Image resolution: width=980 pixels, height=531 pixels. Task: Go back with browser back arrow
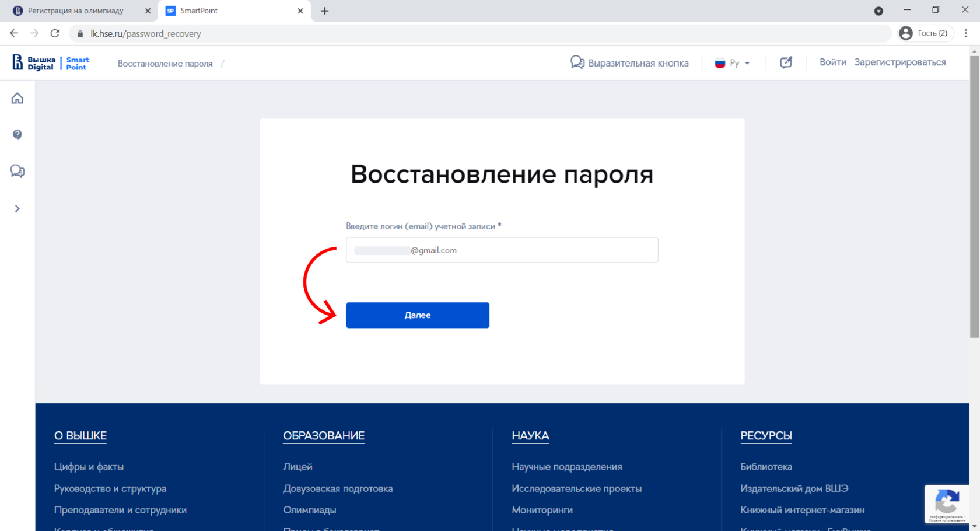pyautogui.click(x=14, y=33)
